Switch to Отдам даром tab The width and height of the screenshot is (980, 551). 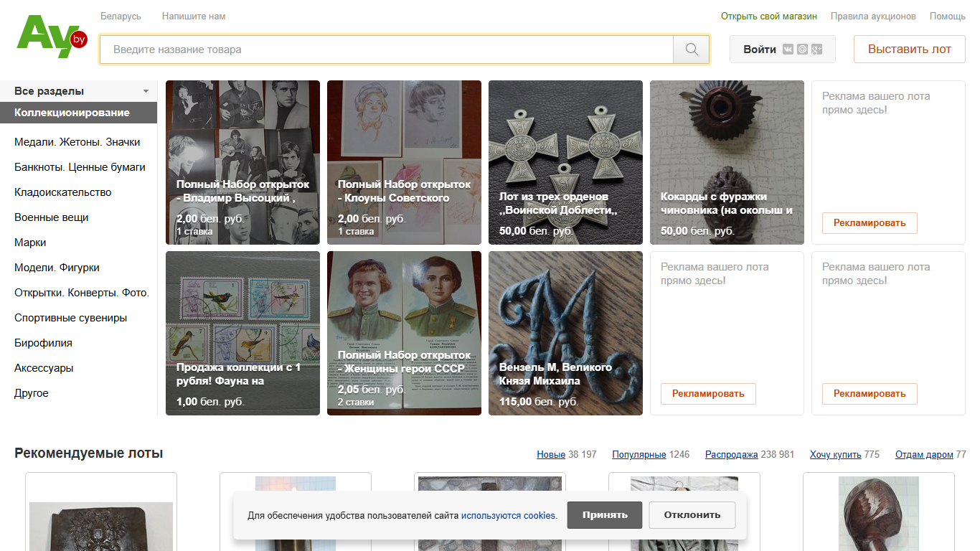click(x=924, y=454)
